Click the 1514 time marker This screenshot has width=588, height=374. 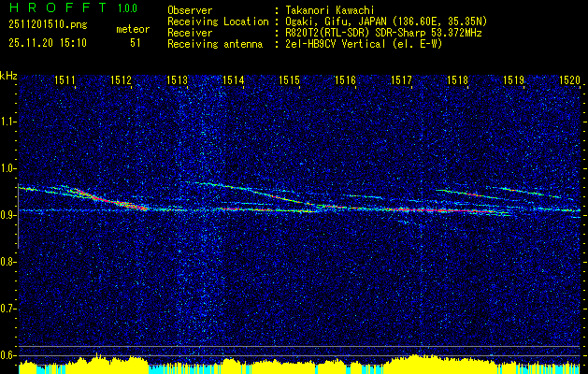point(234,79)
